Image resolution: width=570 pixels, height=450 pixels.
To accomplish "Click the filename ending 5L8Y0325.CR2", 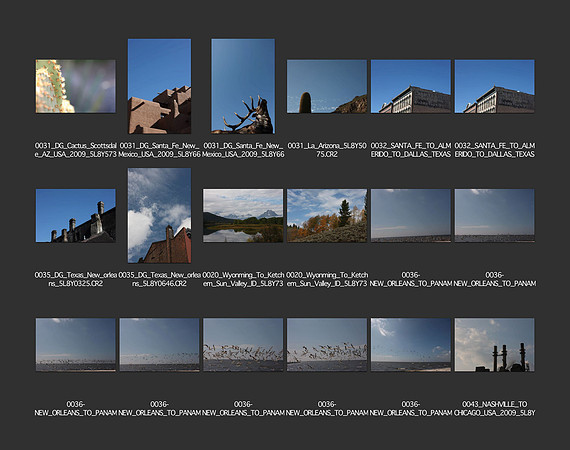I will [76, 279].
